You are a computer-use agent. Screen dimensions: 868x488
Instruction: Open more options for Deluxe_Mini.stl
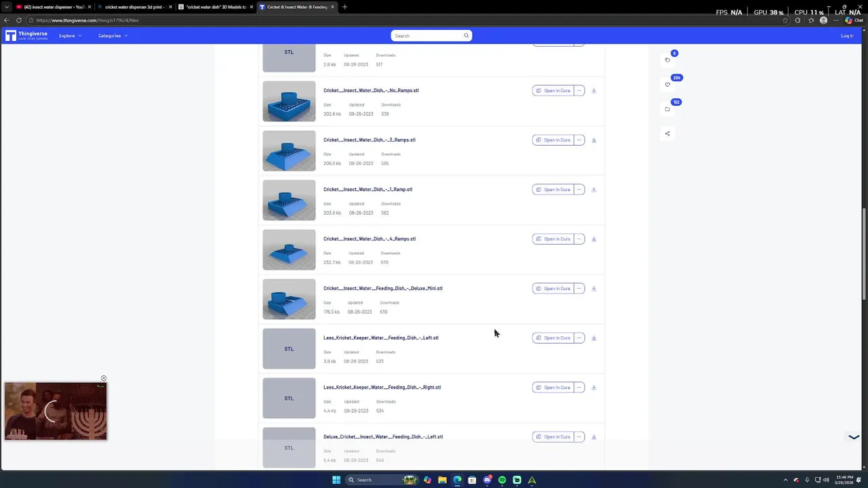tap(579, 288)
